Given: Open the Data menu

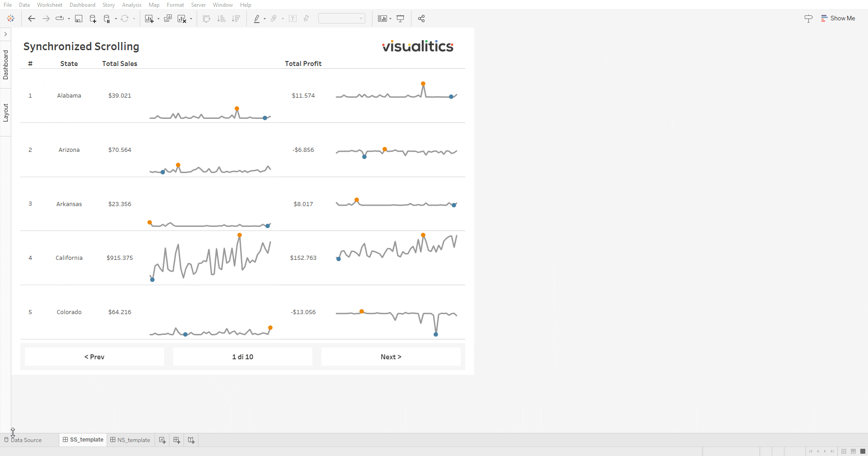Looking at the screenshot, I should click(x=24, y=5).
